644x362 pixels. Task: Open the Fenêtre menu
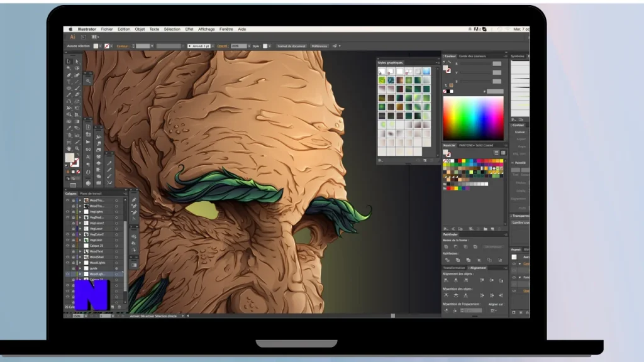pyautogui.click(x=226, y=29)
